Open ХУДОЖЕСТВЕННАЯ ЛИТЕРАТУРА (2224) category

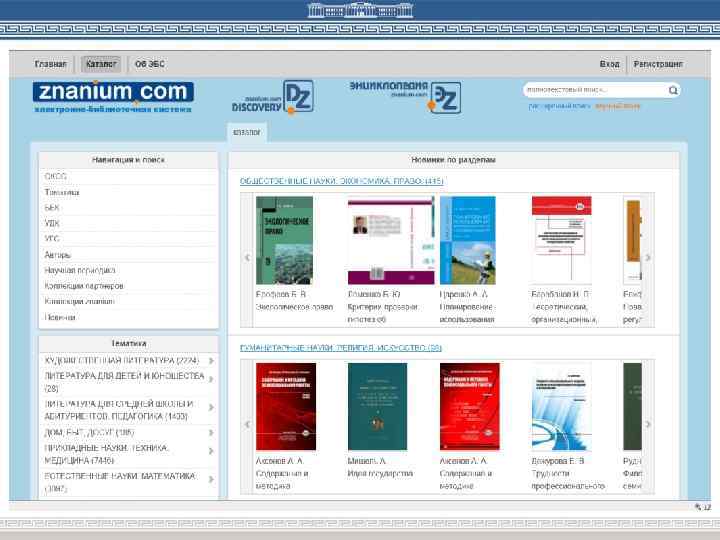[122, 360]
